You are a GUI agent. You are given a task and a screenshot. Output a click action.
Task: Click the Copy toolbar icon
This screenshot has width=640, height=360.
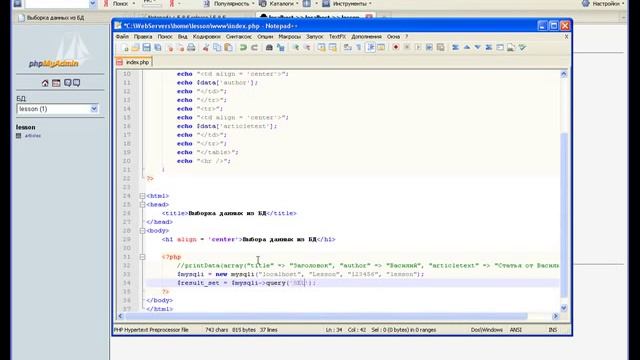[x=217, y=48]
